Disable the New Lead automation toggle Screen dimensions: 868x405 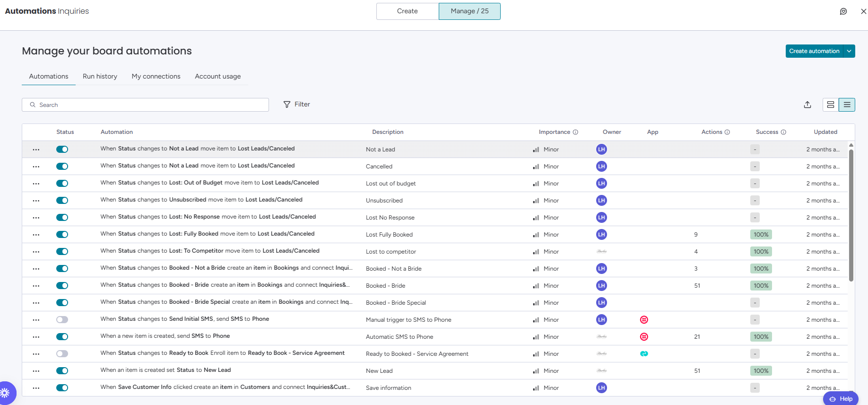62,371
